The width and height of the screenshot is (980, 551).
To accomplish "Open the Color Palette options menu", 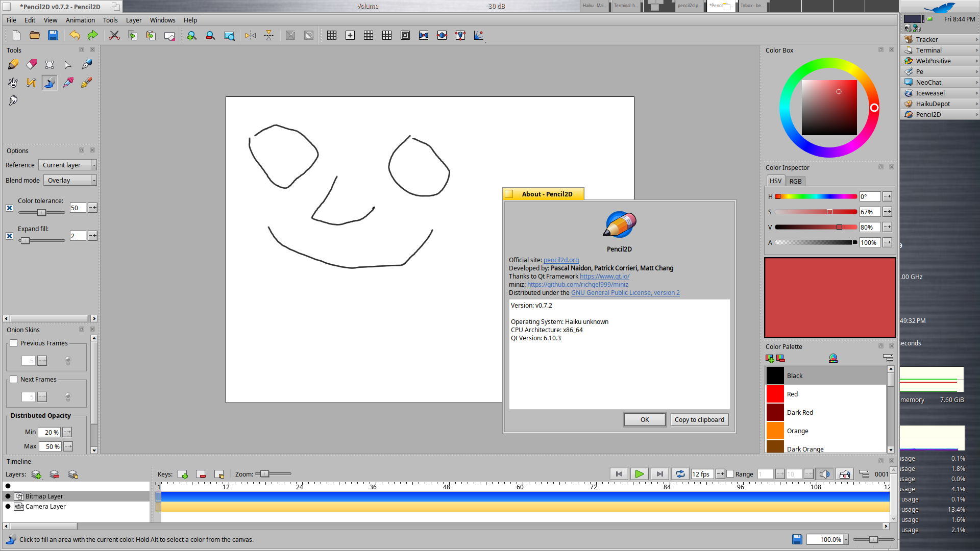I will (888, 359).
